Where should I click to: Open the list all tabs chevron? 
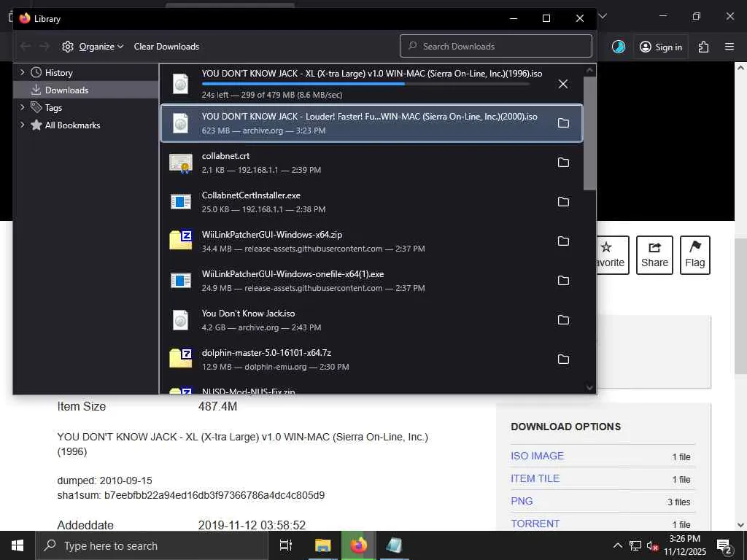[x=603, y=16]
